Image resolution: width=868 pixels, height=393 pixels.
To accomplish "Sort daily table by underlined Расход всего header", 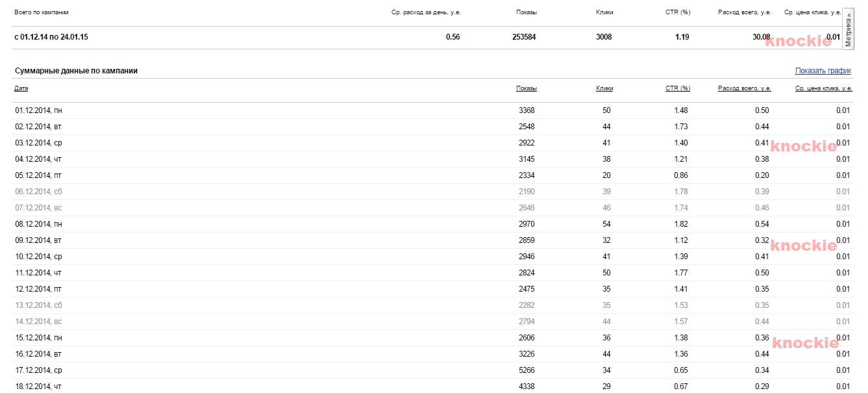I will pos(744,88).
